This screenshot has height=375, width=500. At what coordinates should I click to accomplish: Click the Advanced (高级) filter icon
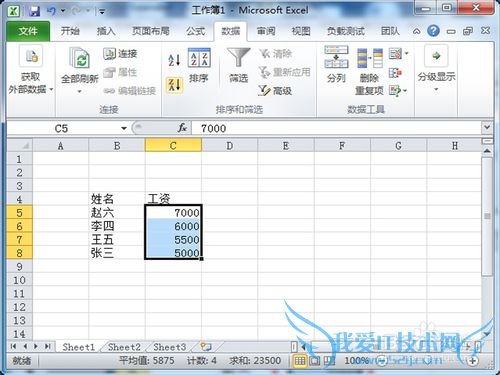(275, 90)
